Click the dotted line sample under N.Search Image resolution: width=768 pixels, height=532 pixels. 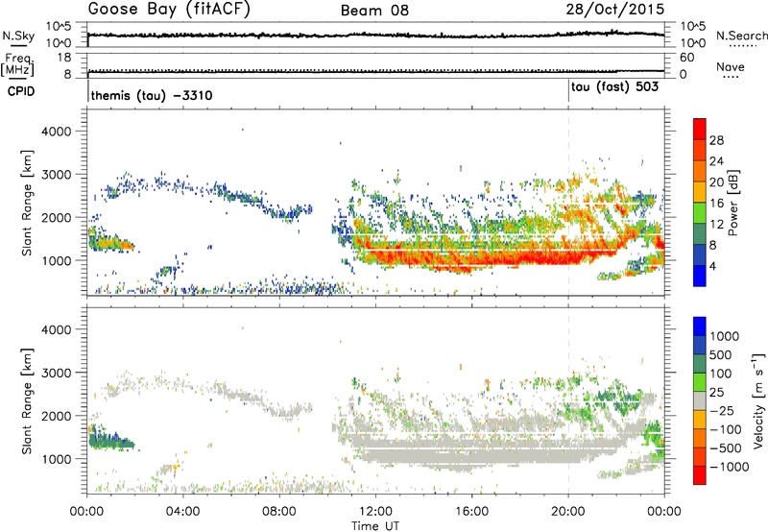tap(741, 46)
